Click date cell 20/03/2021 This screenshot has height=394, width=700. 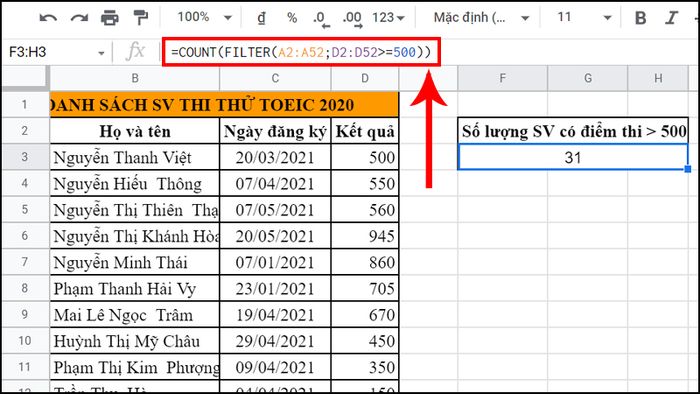(x=275, y=157)
